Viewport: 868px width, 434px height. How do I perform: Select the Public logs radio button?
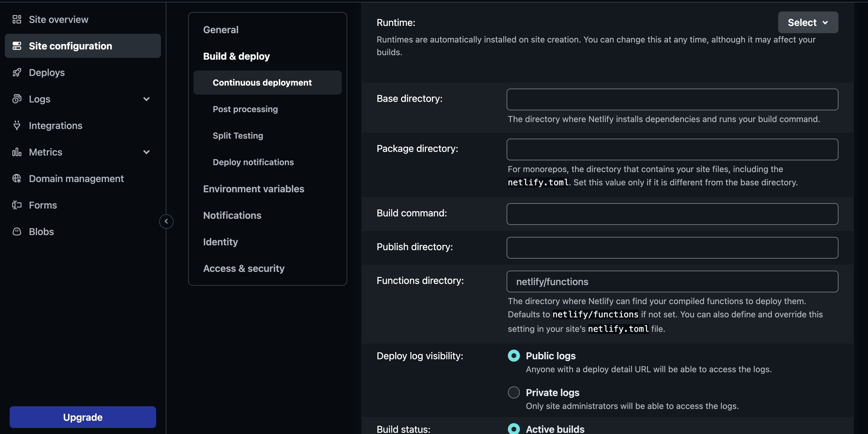point(514,356)
